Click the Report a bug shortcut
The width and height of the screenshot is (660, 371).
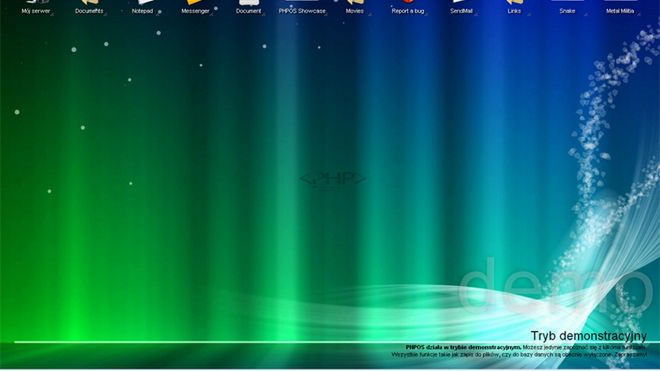[x=408, y=8]
